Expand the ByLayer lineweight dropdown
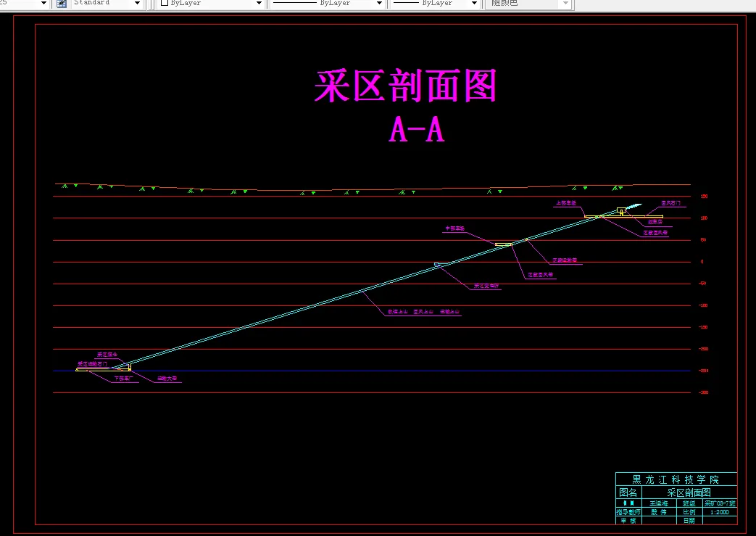This screenshot has height=536, width=756. (475, 3)
